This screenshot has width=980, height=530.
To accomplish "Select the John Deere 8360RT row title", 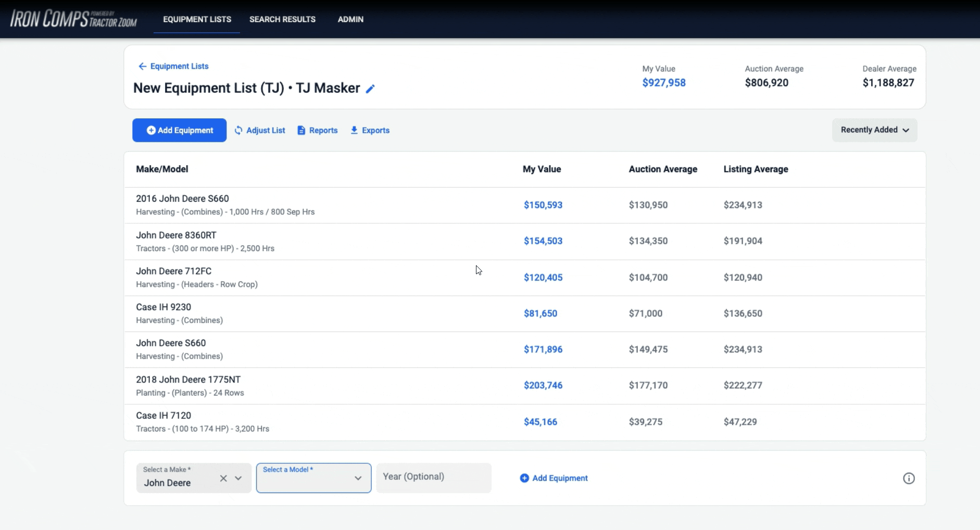I will (176, 235).
